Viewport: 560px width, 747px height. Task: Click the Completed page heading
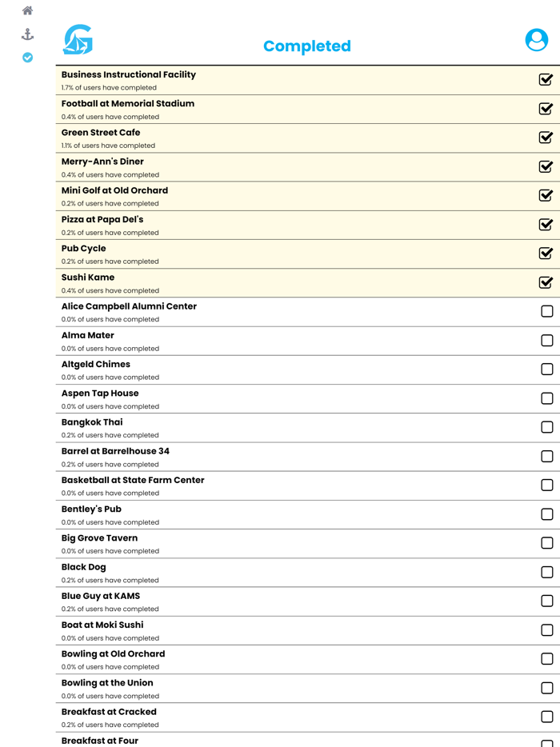pyautogui.click(x=307, y=46)
